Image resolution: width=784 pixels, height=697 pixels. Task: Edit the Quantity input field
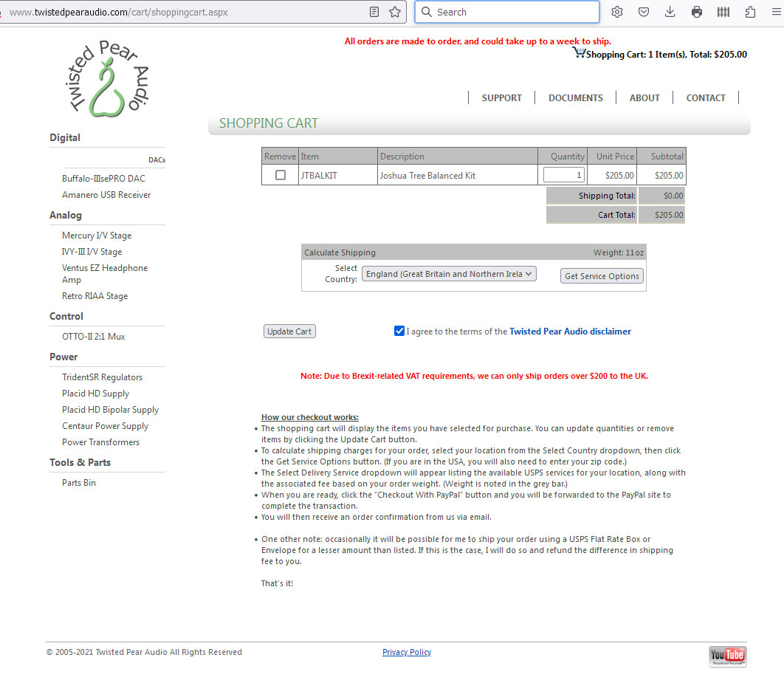(564, 175)
